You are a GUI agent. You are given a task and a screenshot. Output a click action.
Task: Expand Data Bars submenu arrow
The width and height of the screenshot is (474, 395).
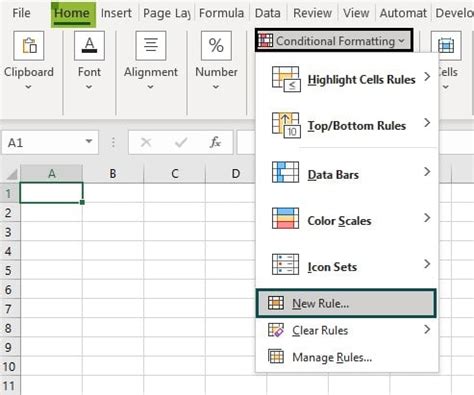click(427, 172)
